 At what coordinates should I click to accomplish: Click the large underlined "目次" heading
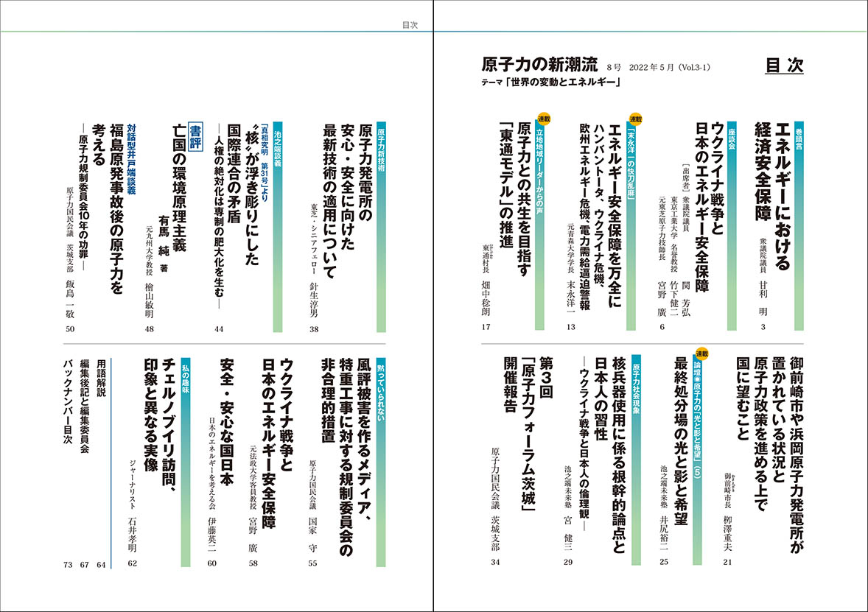tap(784, 66)
